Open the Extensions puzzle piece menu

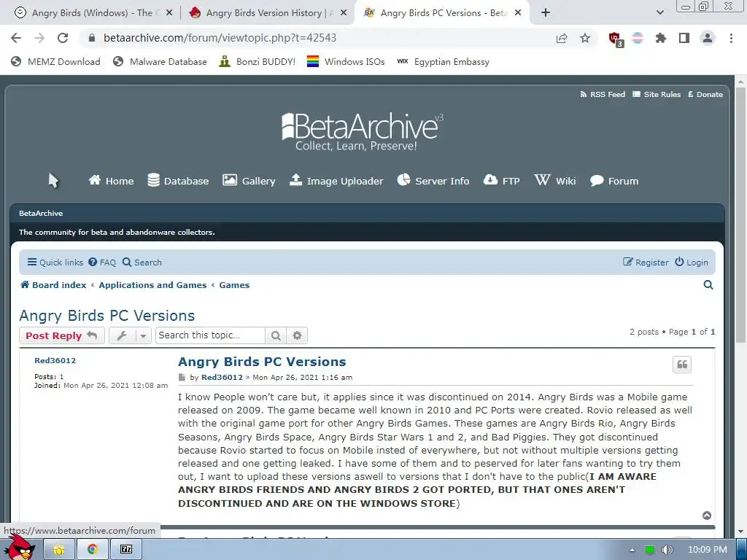(660, 38)
